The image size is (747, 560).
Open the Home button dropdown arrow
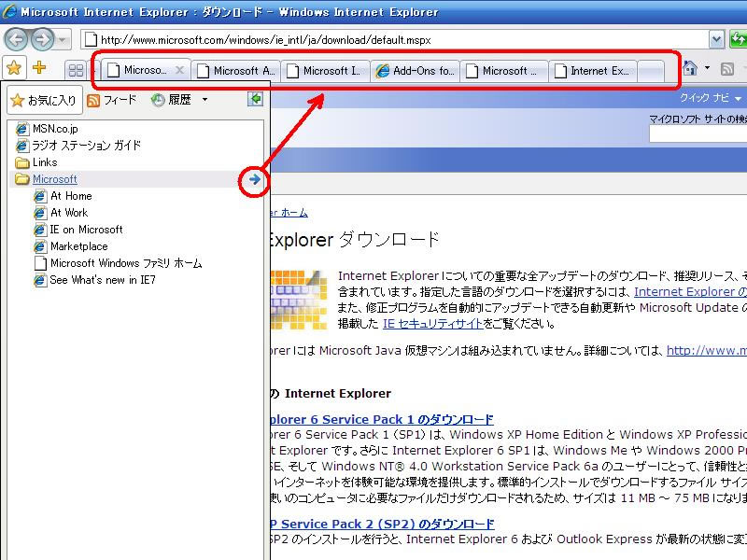[708, 68]
